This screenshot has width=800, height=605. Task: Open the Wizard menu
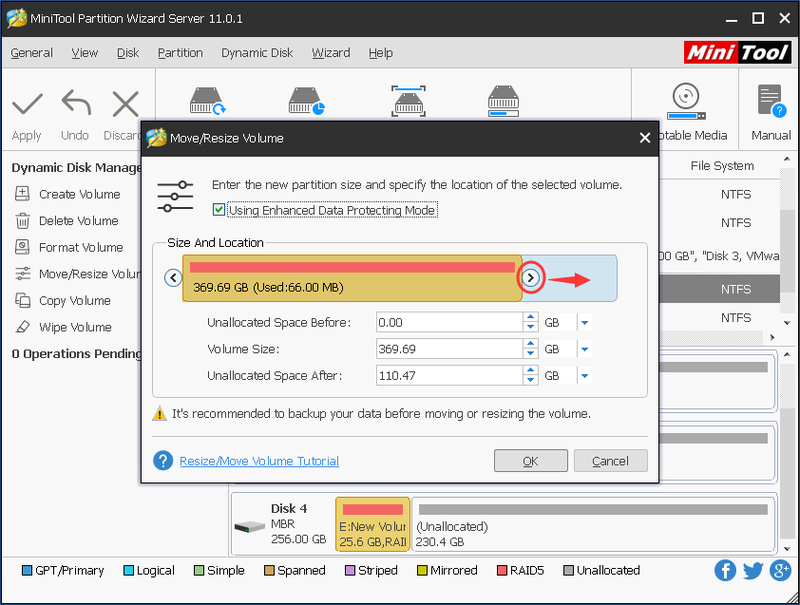tap(331, 53)
